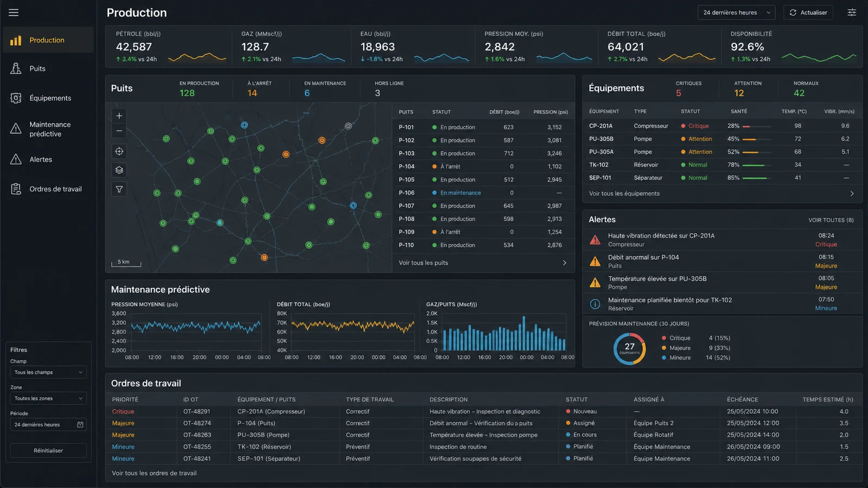The image size is (868, 488).
Task: Open Puits in the sidebar
Action: coord(48,69)
